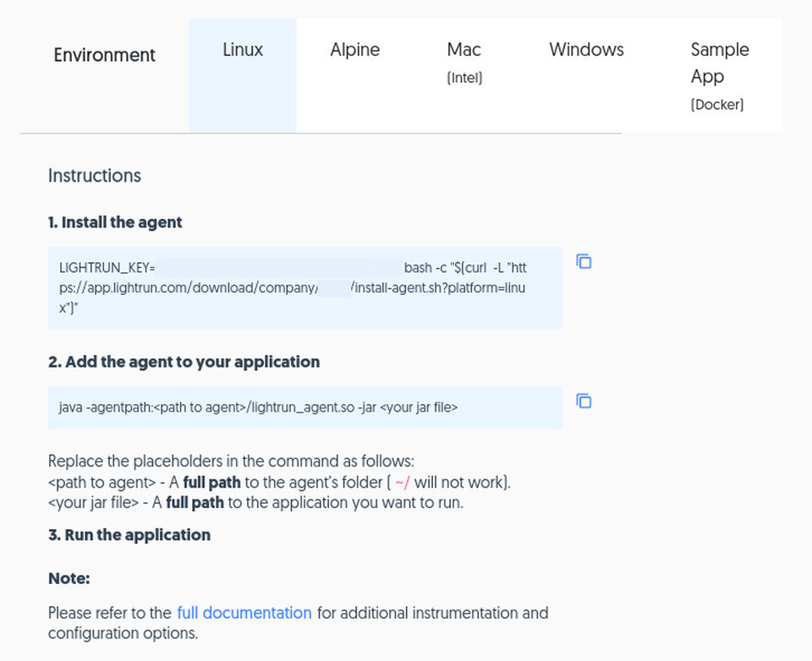Click the Environment label
This screenshot has width=812, height=661.
pyautogui.click(x=105, y=55)
